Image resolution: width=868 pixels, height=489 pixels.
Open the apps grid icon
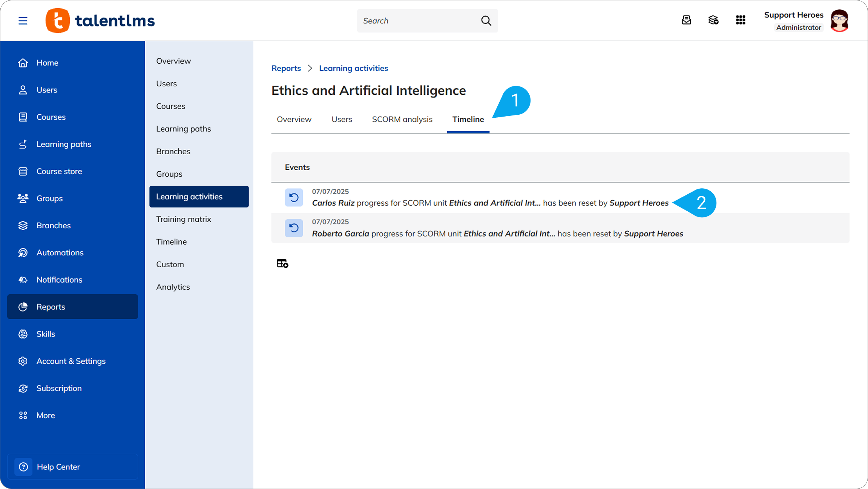[741, 20]
